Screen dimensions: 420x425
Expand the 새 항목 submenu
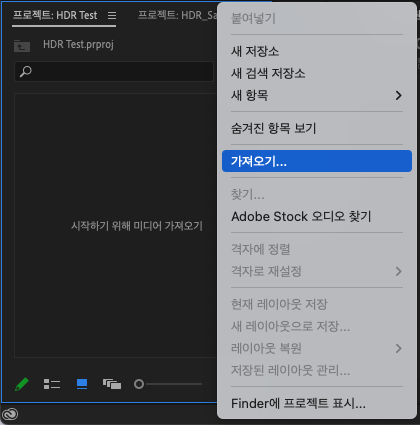[x=317, y=95]
